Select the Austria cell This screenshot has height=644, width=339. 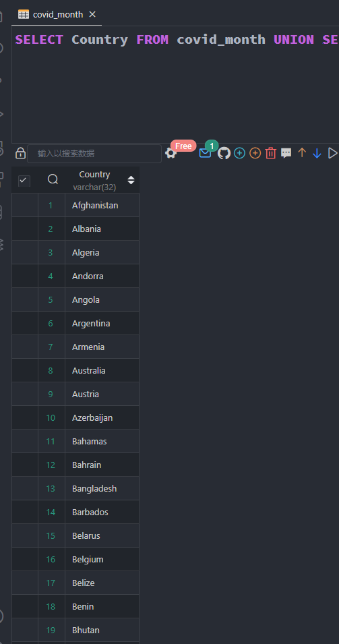(x=102, y=394)
